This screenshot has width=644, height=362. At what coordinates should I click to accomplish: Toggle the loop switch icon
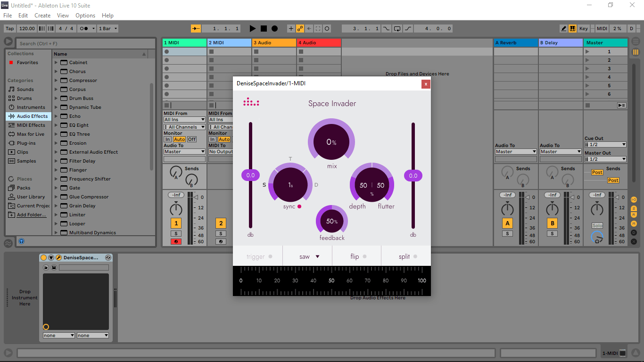pos(397,29)
